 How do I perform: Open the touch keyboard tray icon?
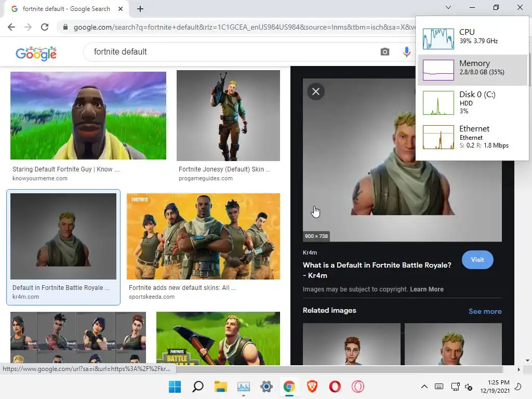click(x=438, y=387)
